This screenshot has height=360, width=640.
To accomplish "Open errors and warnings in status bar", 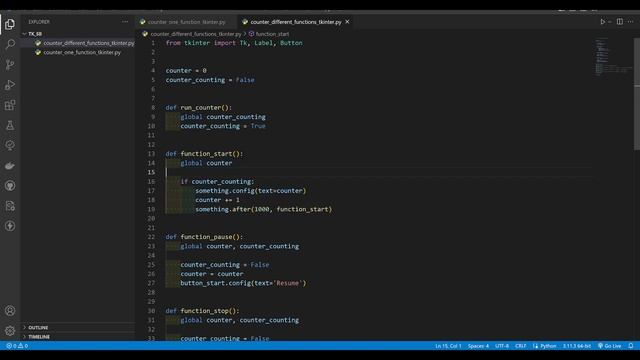I will (17, 346).
